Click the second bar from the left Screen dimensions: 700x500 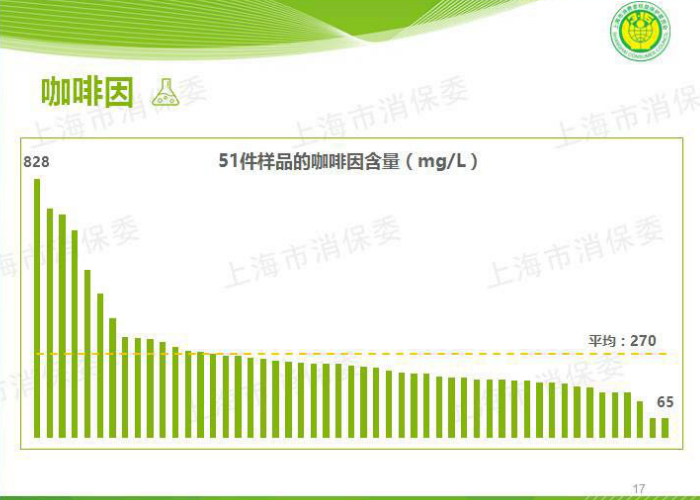pyautogui.click(x=49, y=322)
